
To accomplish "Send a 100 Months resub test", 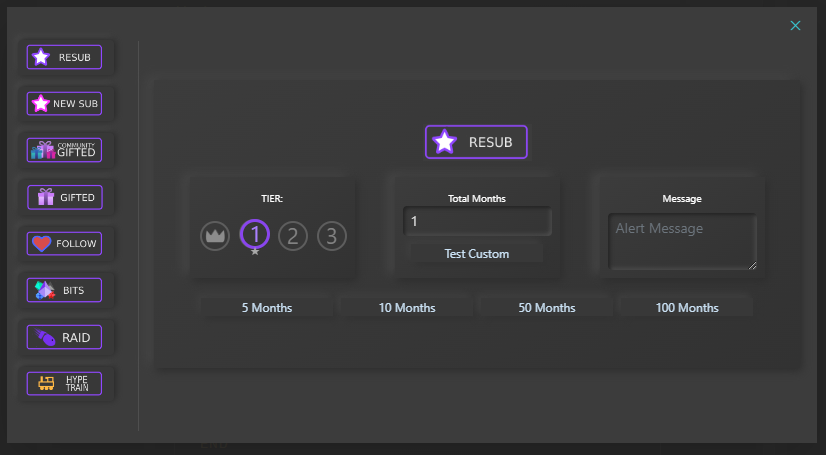I will tap(687, 308).
